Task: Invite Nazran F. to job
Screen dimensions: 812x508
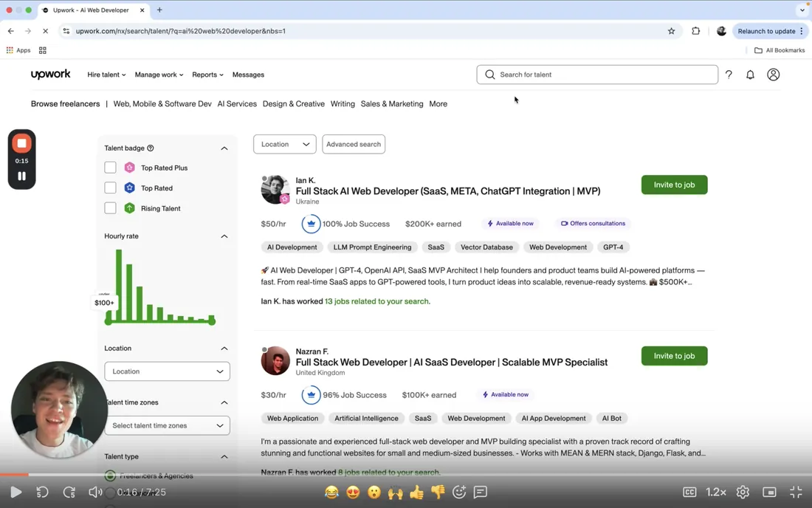Action: pyautogui.click(x=674, y=356)
